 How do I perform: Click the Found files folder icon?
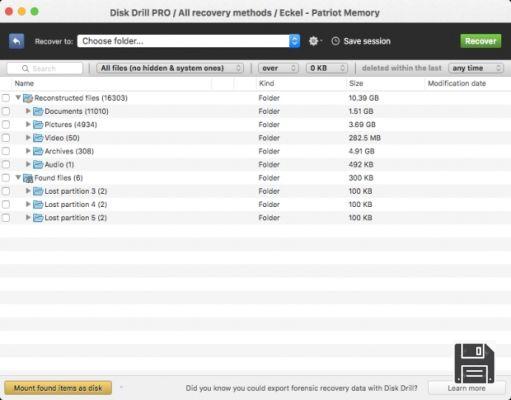[28, 178]
